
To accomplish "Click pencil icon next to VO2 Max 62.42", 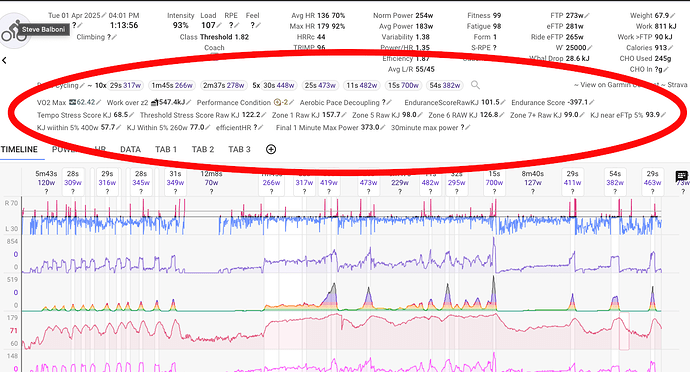I will (99, 103).
